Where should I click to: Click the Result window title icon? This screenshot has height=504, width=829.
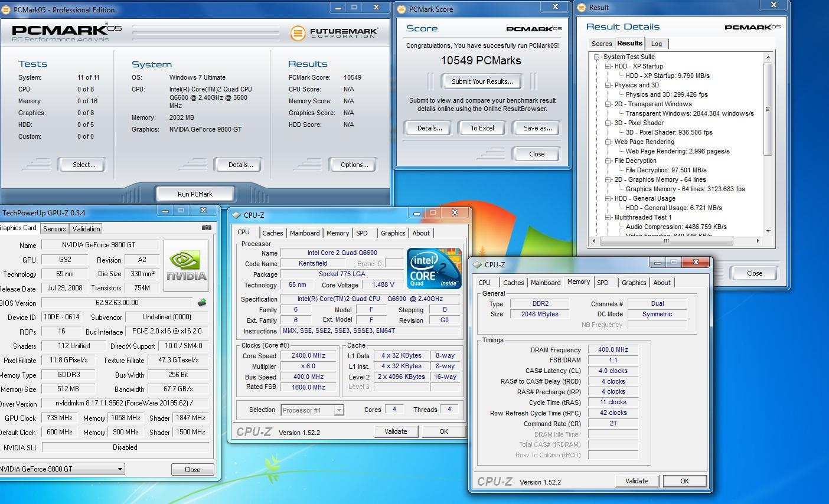coord(582,8)
